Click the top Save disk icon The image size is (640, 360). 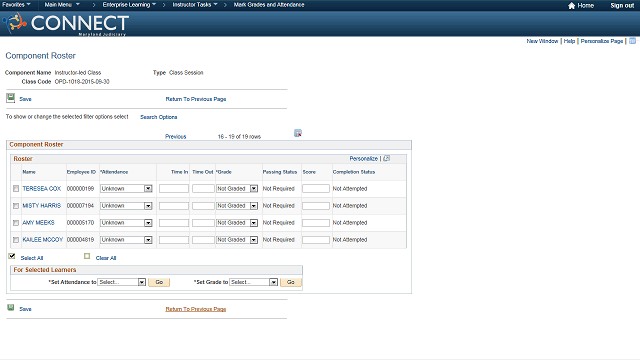[11, 98]
